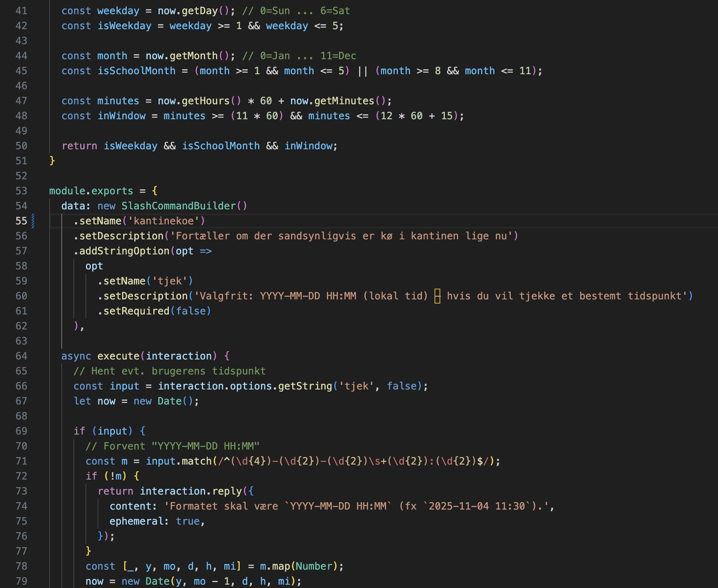Click line number 53 in the gutter
This screenshot has height=588, width=718.
tap(21, 191)
